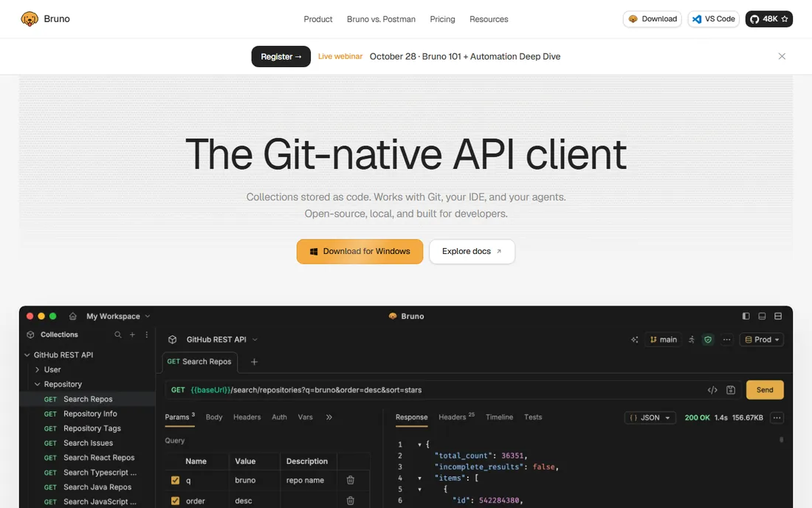This screenshot has width=812, height=508.
Task: Open the Pricing menu item
Action: click(442, 19)
